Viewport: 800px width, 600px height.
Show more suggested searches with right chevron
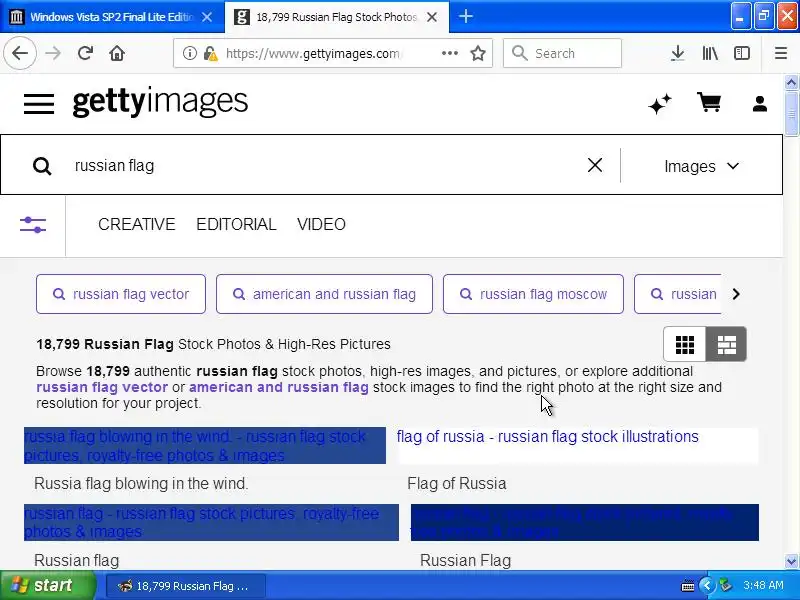click(x=736, y=294)
